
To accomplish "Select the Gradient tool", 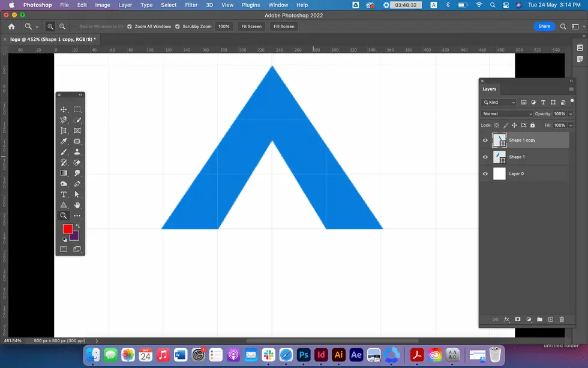I will point(63,173).
